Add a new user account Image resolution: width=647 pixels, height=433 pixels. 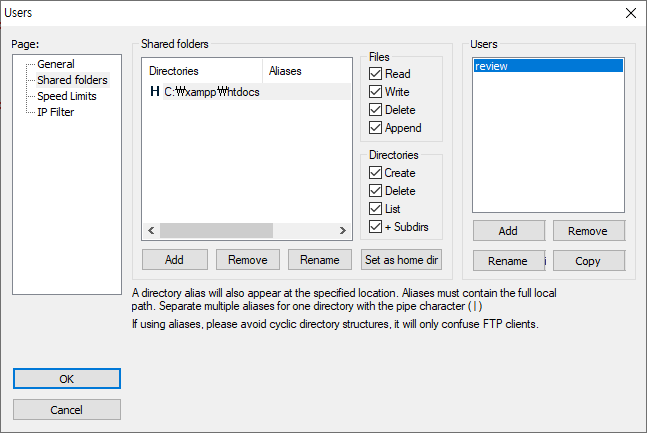coord(508,231)
